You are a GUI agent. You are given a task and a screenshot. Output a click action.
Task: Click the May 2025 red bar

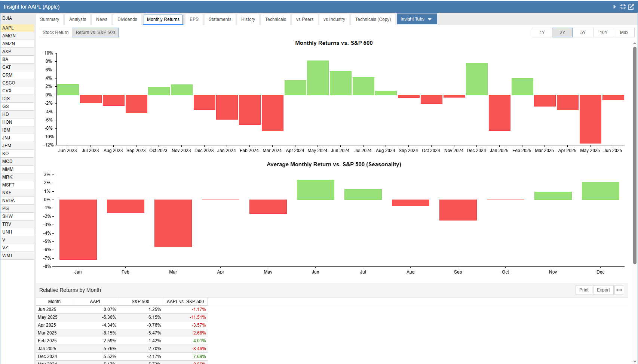click(x=591, y=119)
